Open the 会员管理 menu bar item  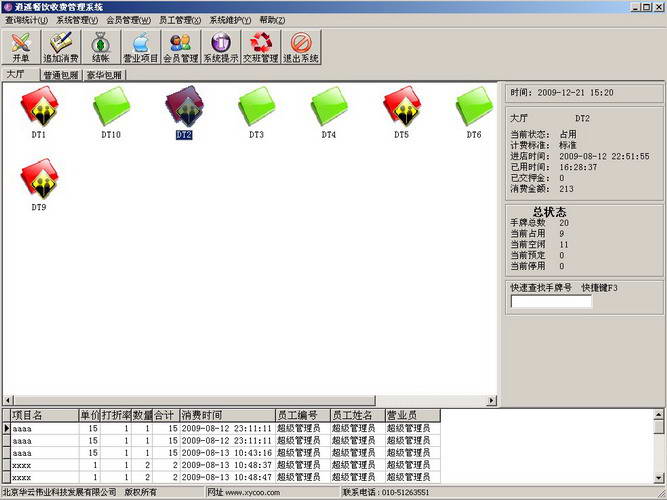click(128, 20)
